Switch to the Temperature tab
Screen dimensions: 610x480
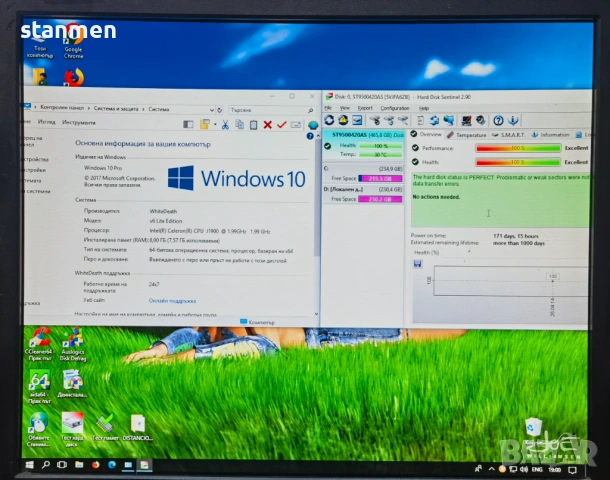pyautogui.click(x=468, y=134)
